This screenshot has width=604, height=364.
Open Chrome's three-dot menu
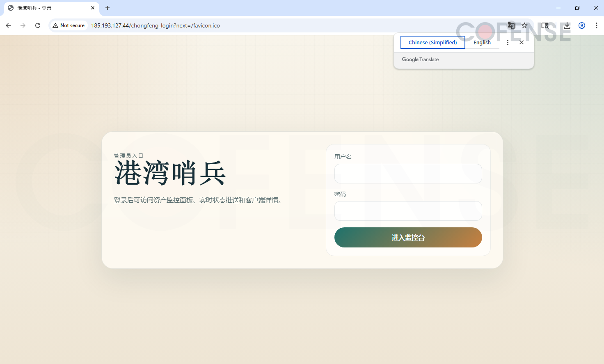[x=597, y=25]
